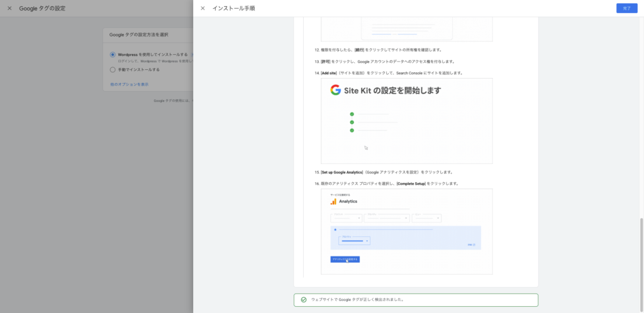
Task: Click the partially visible illustration above step 12
Action: (407, 29)
